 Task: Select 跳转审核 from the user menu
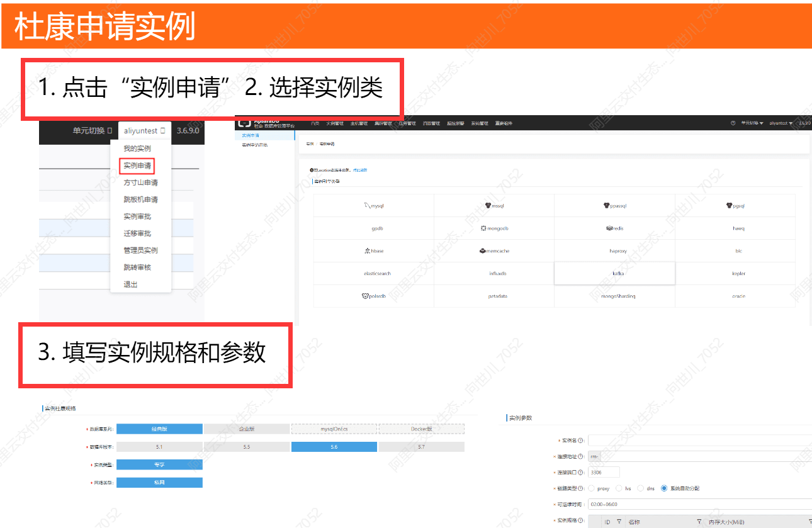pyautogui.click(x=137, y=267)
